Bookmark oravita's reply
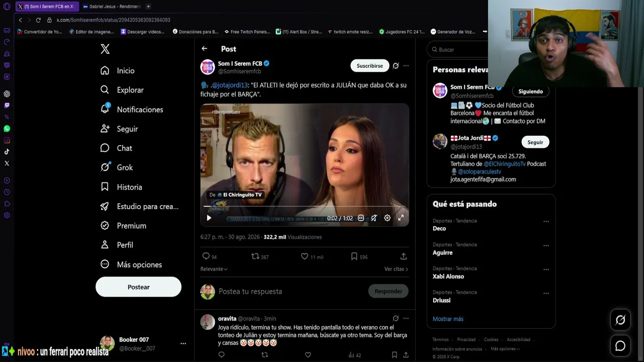Viewport: 644px width, 362px height. tap(394, 355)
